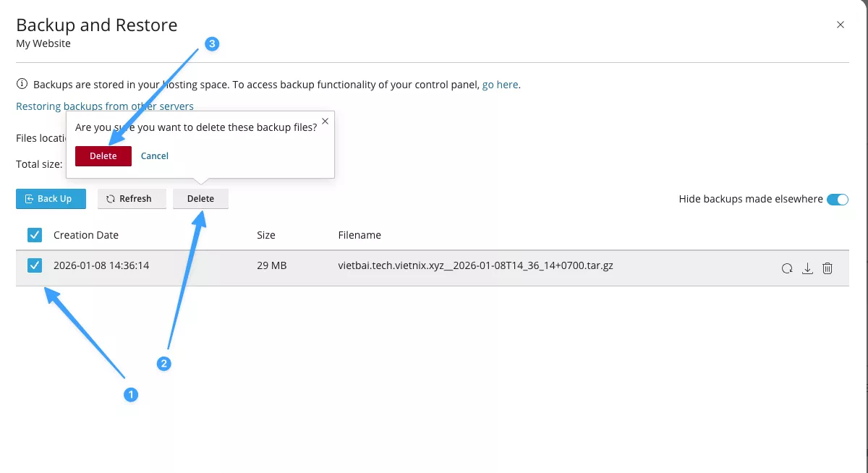Sort the backups by Size column
868x473 pixels.
(x=266, y=235)
